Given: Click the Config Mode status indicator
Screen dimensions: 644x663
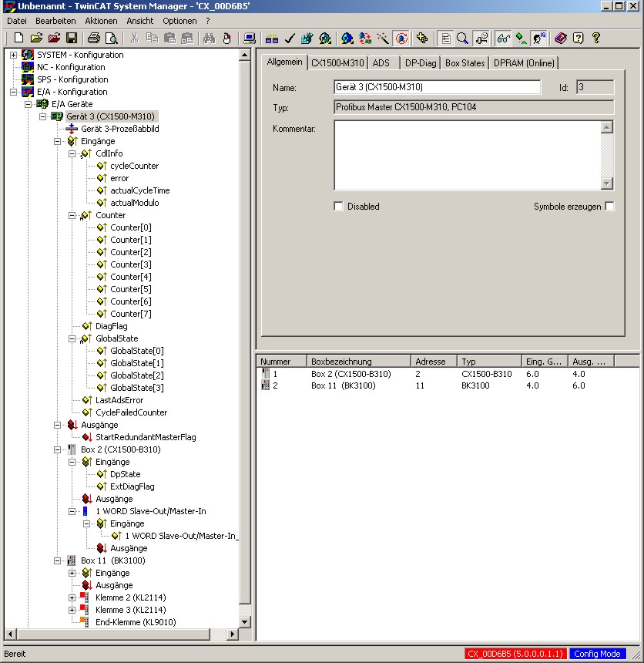Looking at the screenshot, I should point(597,654).
